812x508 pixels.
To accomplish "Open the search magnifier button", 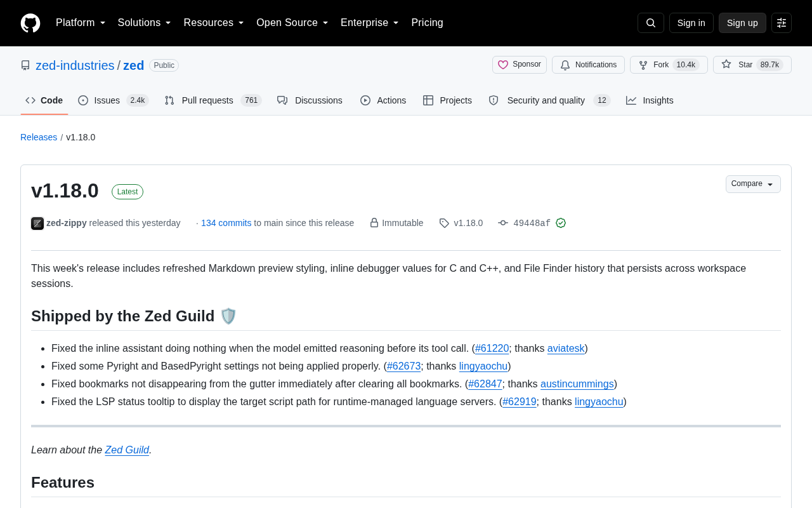I will [x=651, y=23].
